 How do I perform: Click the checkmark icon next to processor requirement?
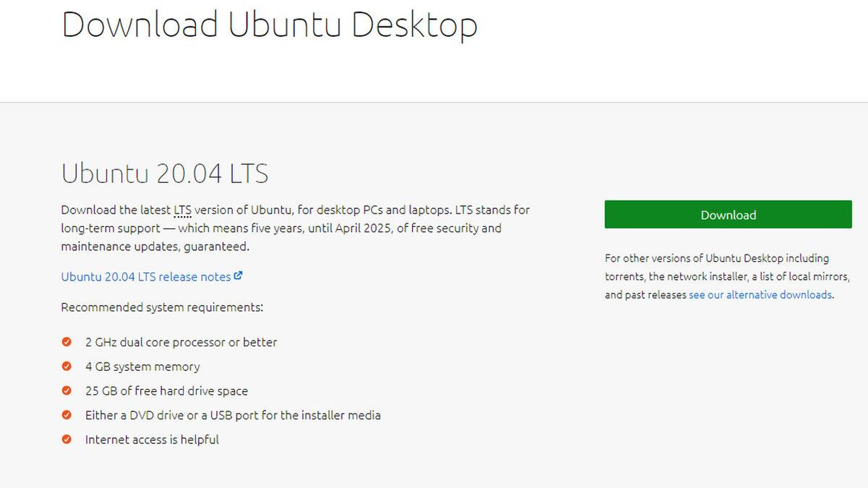(x=66, y=342)
